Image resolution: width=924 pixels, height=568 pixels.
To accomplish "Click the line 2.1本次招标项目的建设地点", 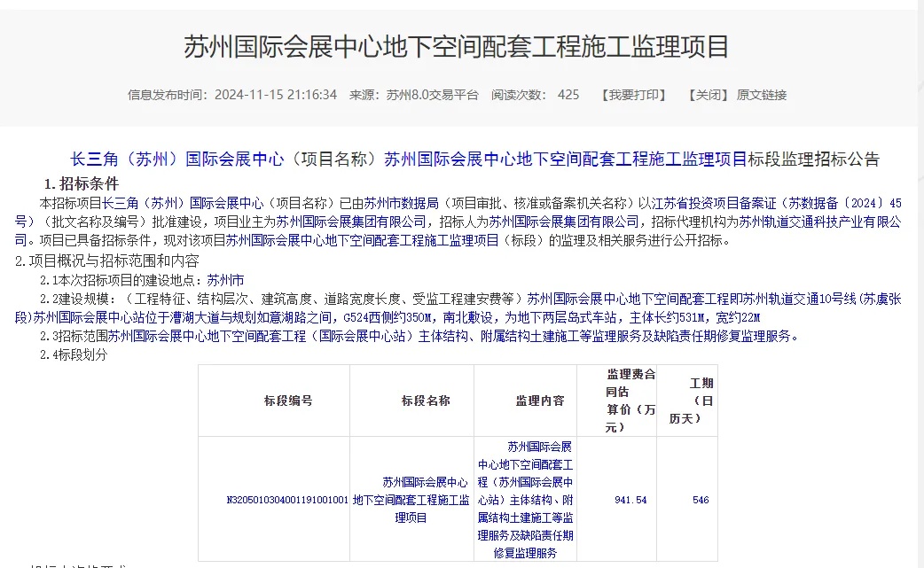I will (142, 280).
